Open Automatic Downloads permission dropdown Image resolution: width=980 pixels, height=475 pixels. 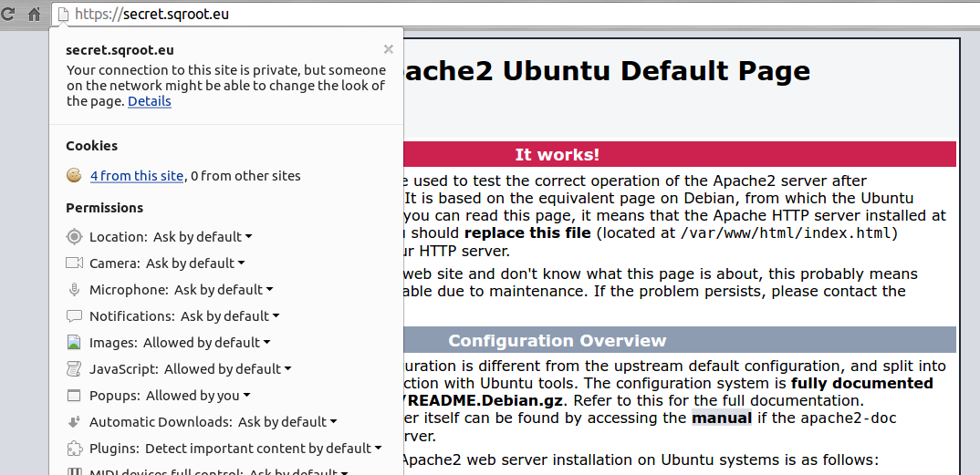click(287, 422)
